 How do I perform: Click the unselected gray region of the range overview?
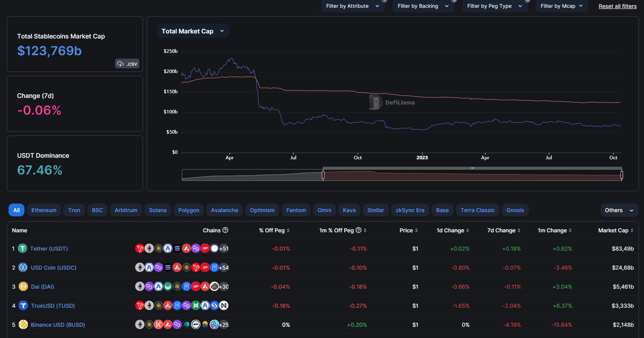point(252,175)
